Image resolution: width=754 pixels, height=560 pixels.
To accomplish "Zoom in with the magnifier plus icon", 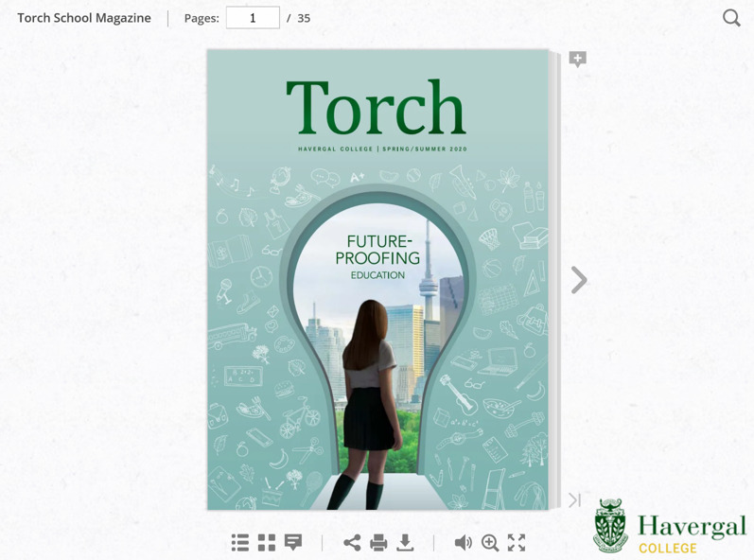I will click(490, 543).
